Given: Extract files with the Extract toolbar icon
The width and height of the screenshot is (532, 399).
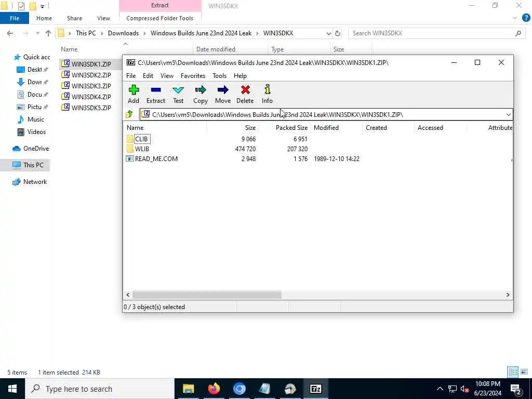Looking at the screenshot, I should 156,94.
